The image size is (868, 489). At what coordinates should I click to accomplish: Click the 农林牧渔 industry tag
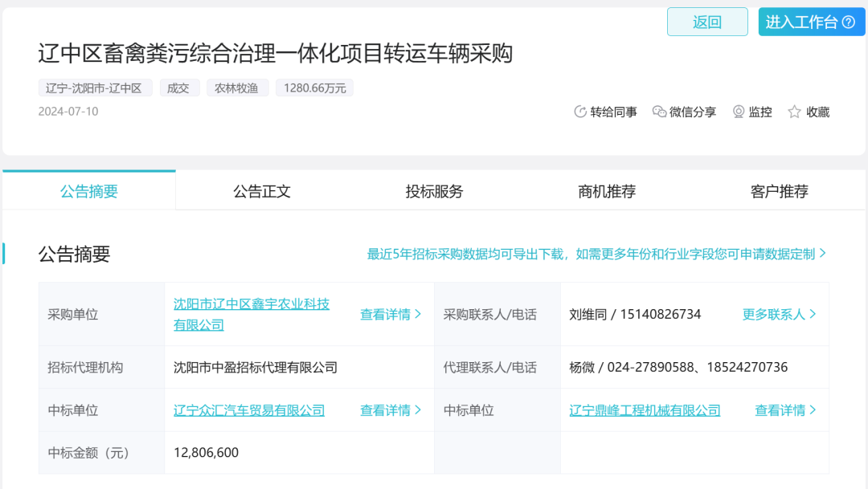coord(237,88)
